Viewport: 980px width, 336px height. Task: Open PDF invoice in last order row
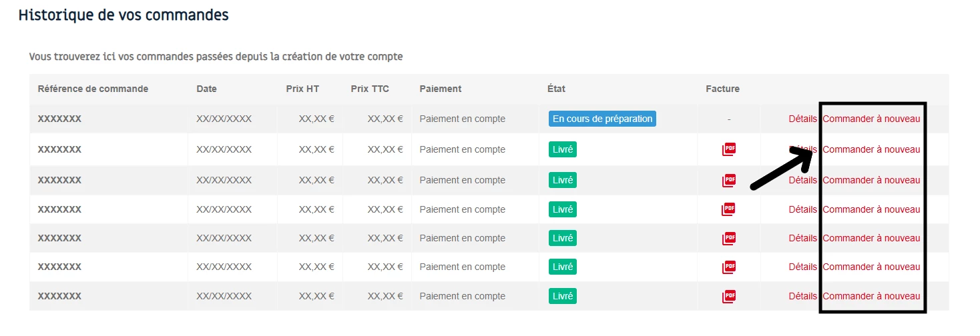[729, 296]
